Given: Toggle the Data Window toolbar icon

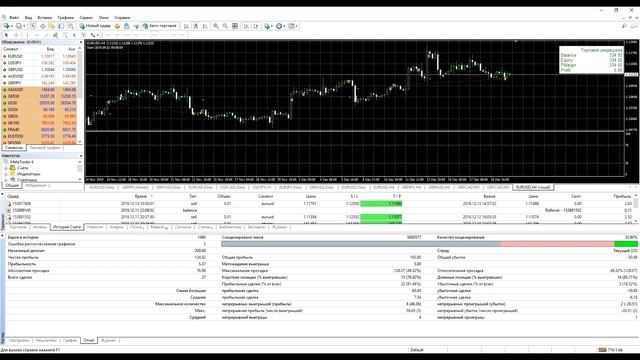Looking at the screenshot, I should 42,26.
